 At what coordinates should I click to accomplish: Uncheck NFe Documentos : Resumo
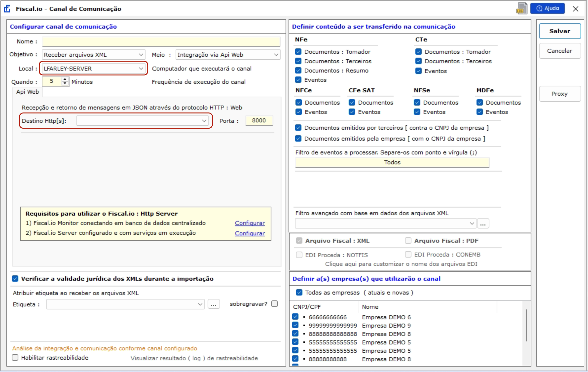point(298,70)
